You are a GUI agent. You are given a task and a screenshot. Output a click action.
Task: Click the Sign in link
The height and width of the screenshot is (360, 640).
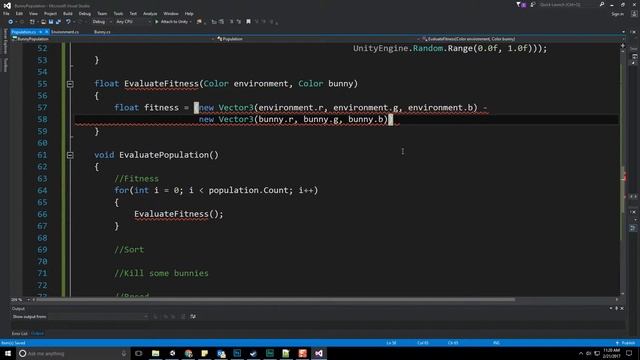(x=617, y=14)
